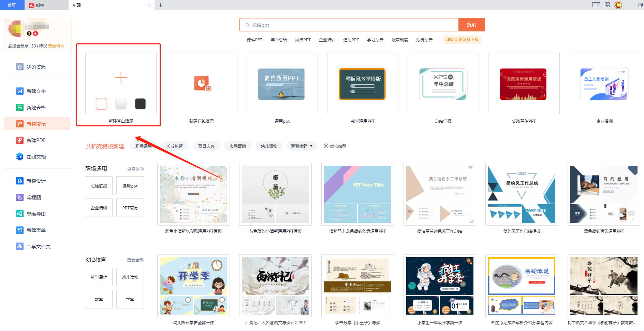The height and width of the screenshot is (331, 644).
Task: Switch to the 稻壳 tab
Action: click(46, 5)
